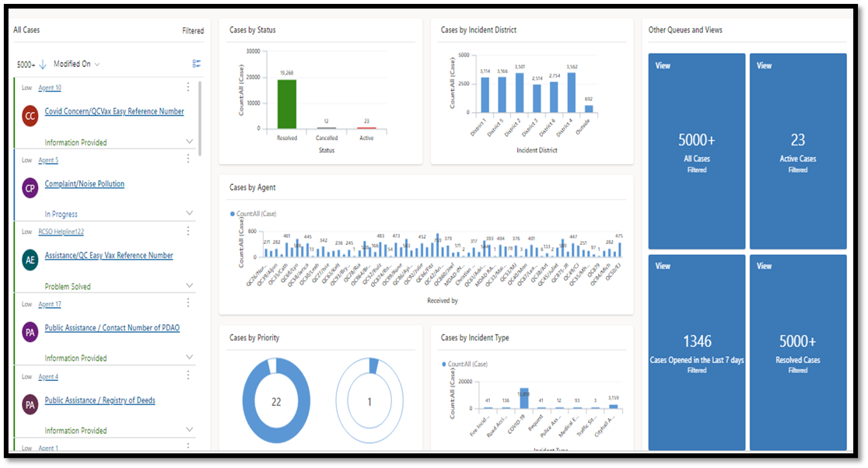Click the CP avatar for Noise Pollution case
The image size is (868, 468).
pos(30,188)
